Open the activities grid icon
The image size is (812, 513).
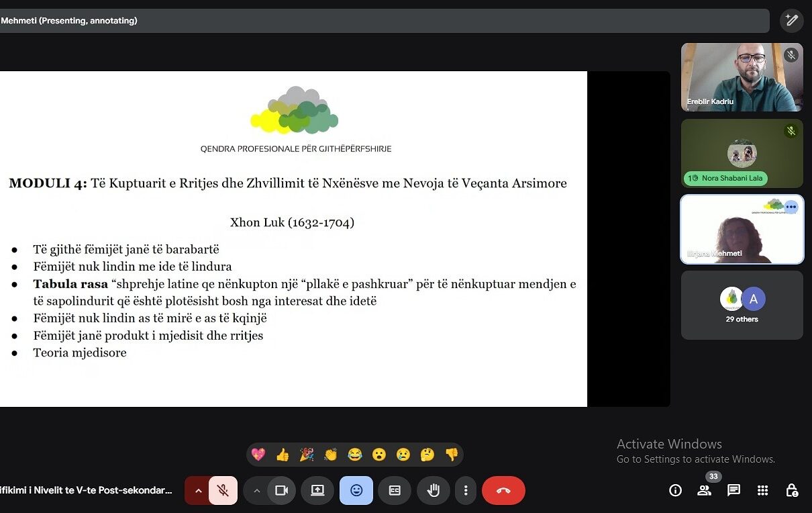pyautogui.click(x=762, y=490)
